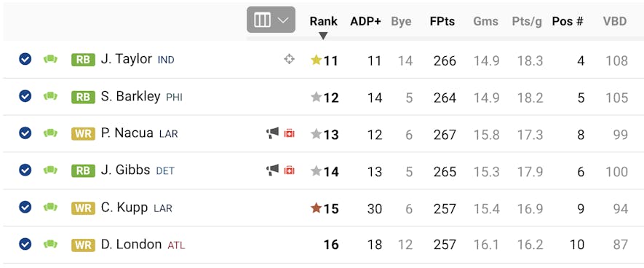Image resolution: width=644 pixels, height=268 pixels.
Task: Click the megaphone news icon for J. Gibbs
Action: coord(272,170)
